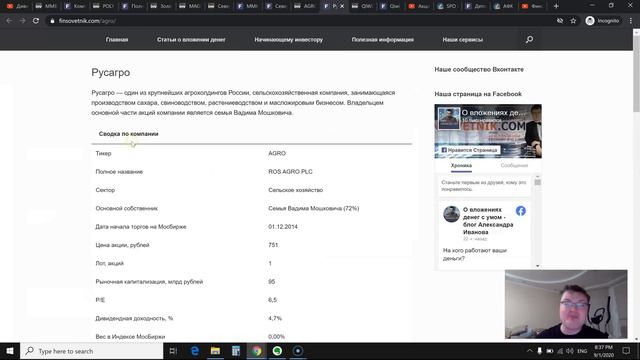Click the page vertical scrollbar thumb
Screen dimensions: 640x360
click(636, 73)
